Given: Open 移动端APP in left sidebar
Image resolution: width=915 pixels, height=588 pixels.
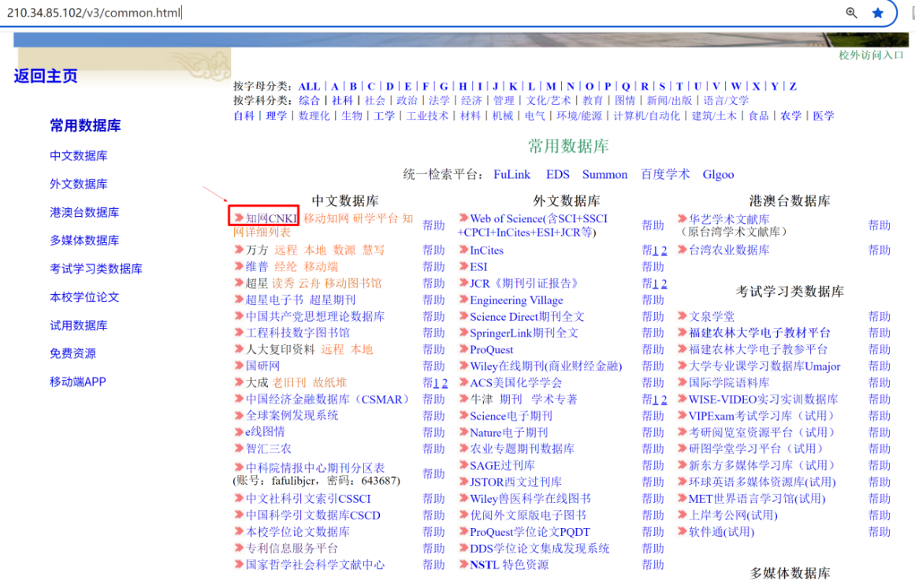Looking at the screenshot, I should click(x=78, y=382).
